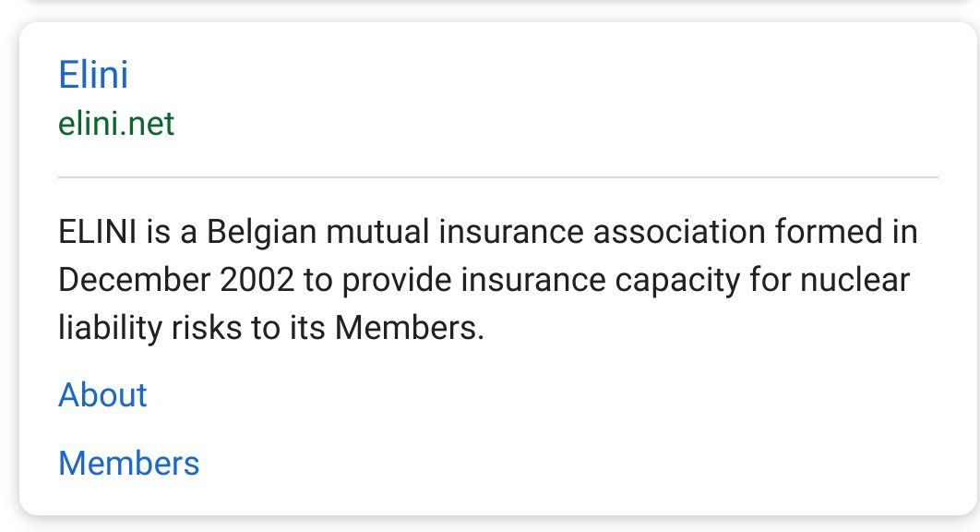Click the horizontal divider under elini.net
This screenshot has width=980, height=532.
click(498, 177)
